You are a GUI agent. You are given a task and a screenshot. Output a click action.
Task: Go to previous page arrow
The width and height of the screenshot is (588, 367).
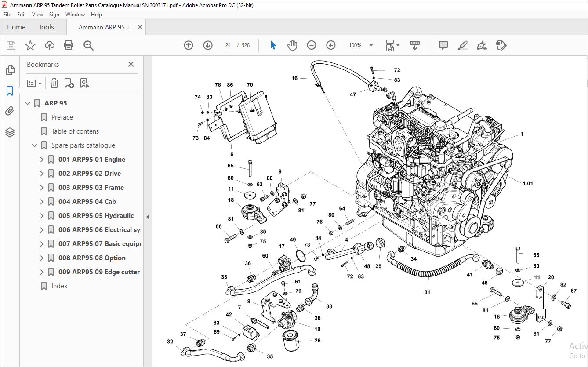pos(189,45)
